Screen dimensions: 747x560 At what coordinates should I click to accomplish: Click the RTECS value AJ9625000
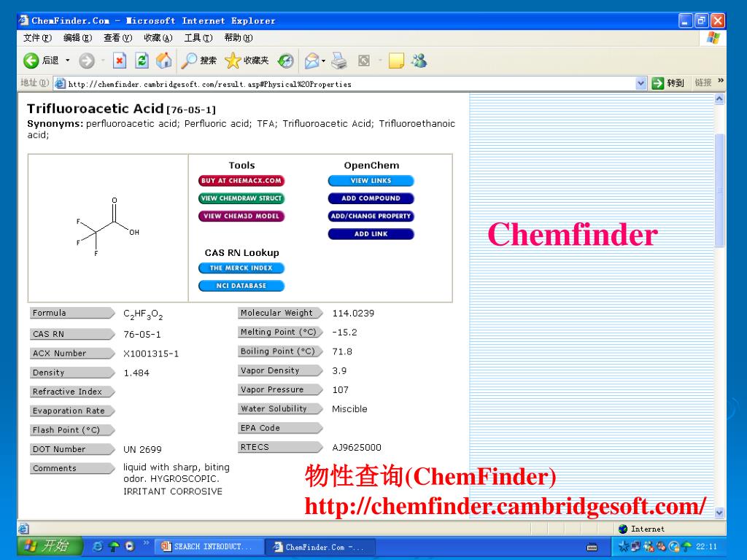point(357,447)
